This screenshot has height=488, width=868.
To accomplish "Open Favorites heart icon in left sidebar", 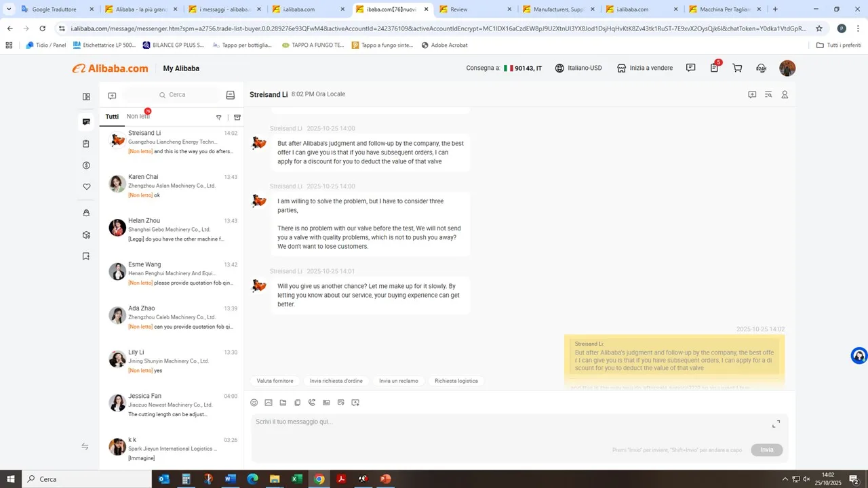I will [86, 187].
